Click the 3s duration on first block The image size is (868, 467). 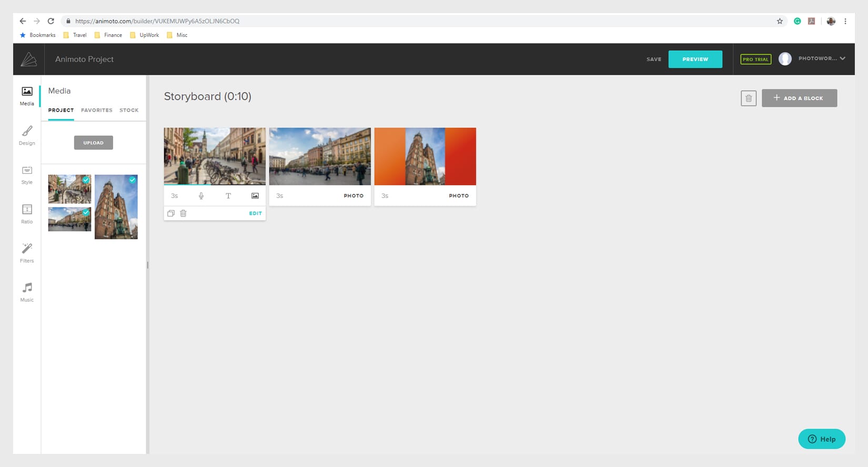174,196
